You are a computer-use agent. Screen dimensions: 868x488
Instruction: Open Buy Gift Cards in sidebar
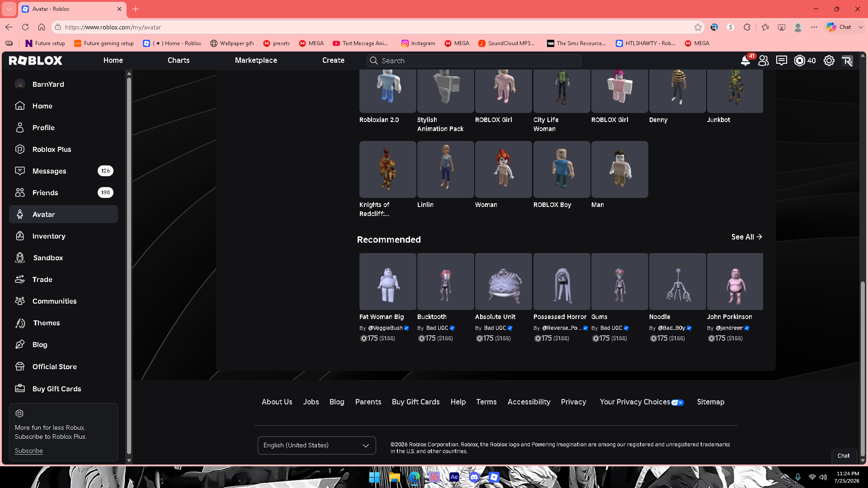63,389
